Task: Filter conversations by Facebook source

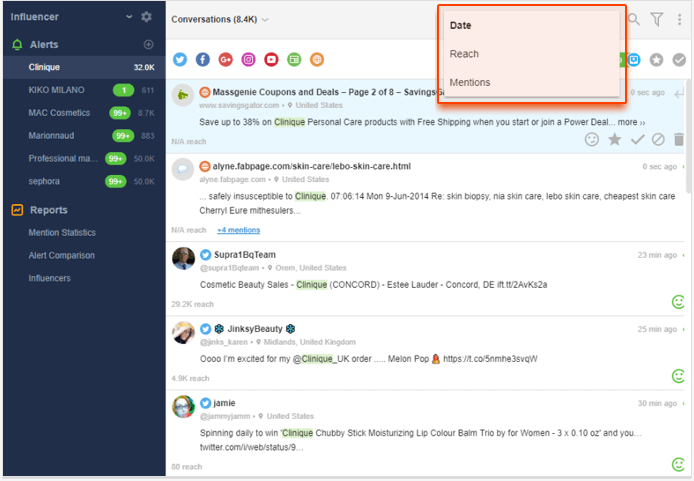Action: [x=203, y=59]
